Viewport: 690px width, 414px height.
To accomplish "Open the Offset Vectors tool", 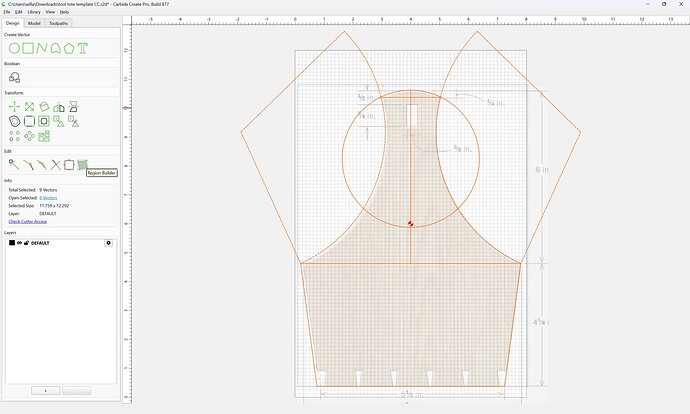I will tap(15, 121).
